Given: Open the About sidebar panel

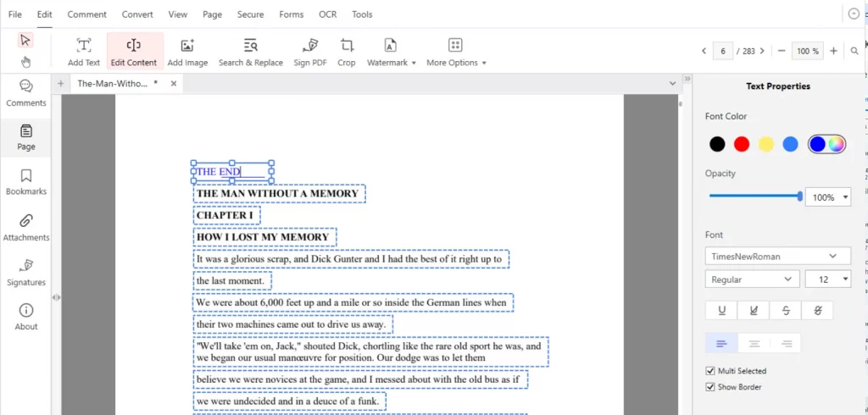Looking at the screenshot, I should click(x=26, y=317).
